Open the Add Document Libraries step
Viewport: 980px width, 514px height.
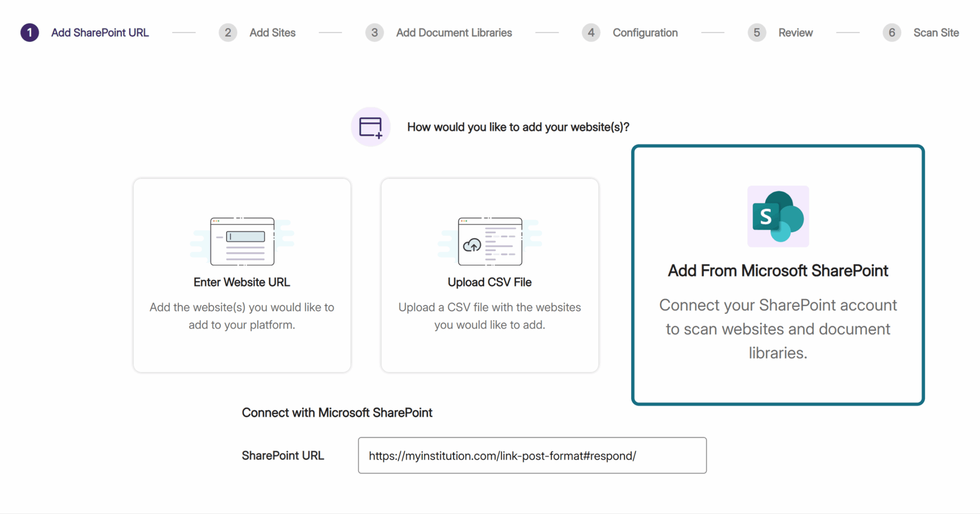pos(454,33)
